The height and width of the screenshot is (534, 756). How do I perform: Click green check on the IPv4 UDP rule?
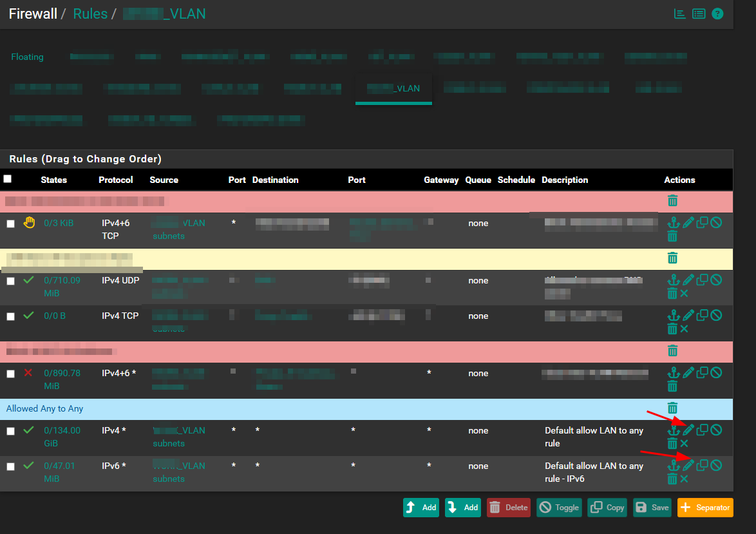pyautogui.click(x=28, y=280)
